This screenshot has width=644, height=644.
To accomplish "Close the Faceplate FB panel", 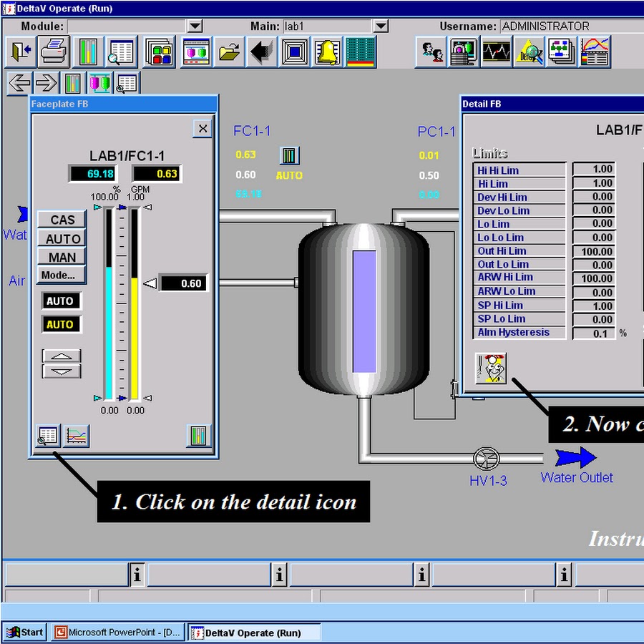I will [x=203, y=129].
